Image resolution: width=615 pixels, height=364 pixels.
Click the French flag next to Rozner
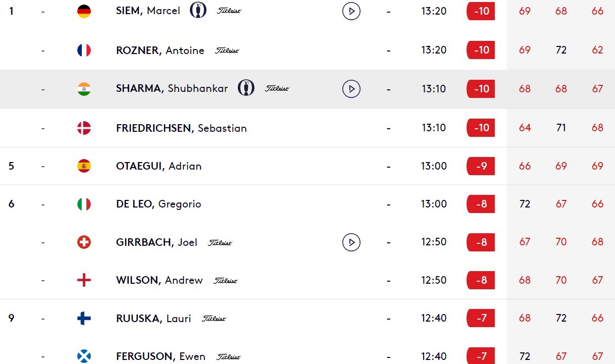pos(84,50)
